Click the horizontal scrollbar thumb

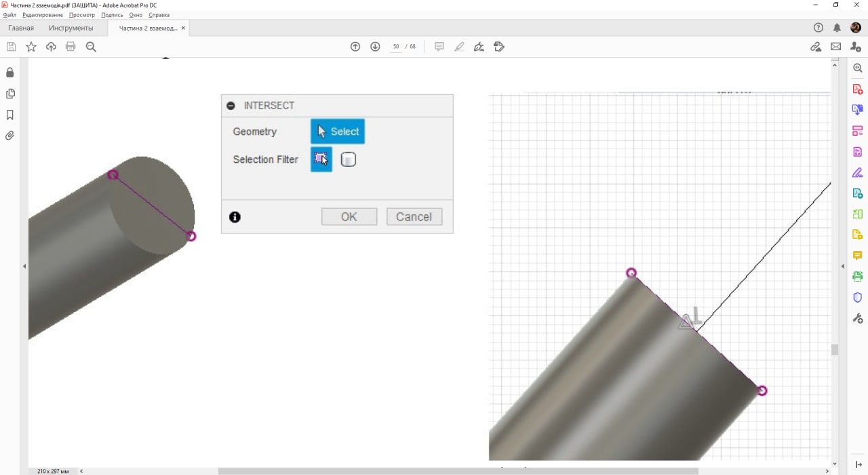coord(458,470)
